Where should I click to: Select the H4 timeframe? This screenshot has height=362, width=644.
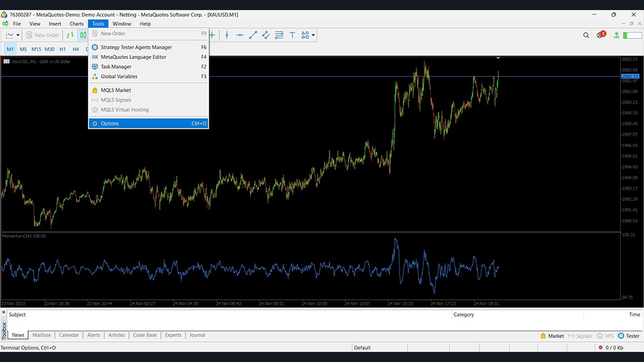click(75, 49)
